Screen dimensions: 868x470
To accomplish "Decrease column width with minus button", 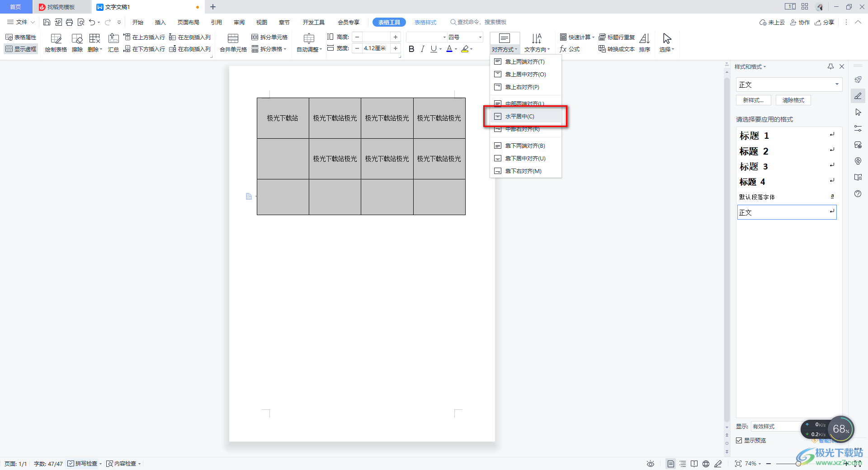I will pyautogui.click(x=357, y=48).
